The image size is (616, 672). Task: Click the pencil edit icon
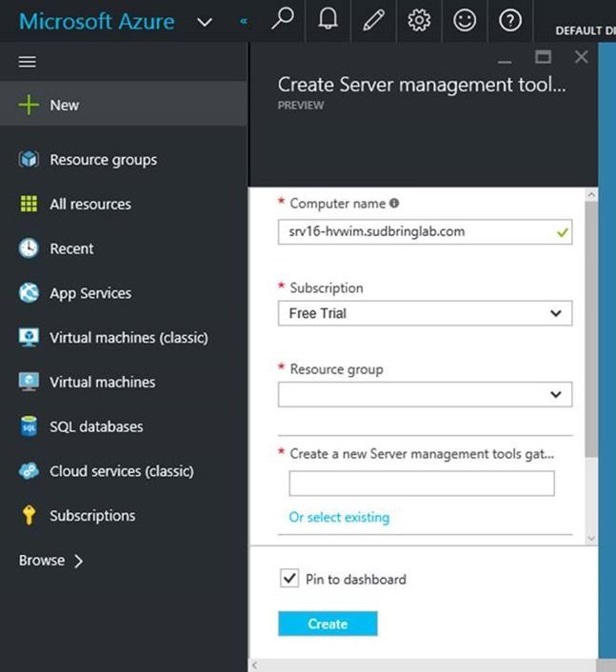[373, 21]
